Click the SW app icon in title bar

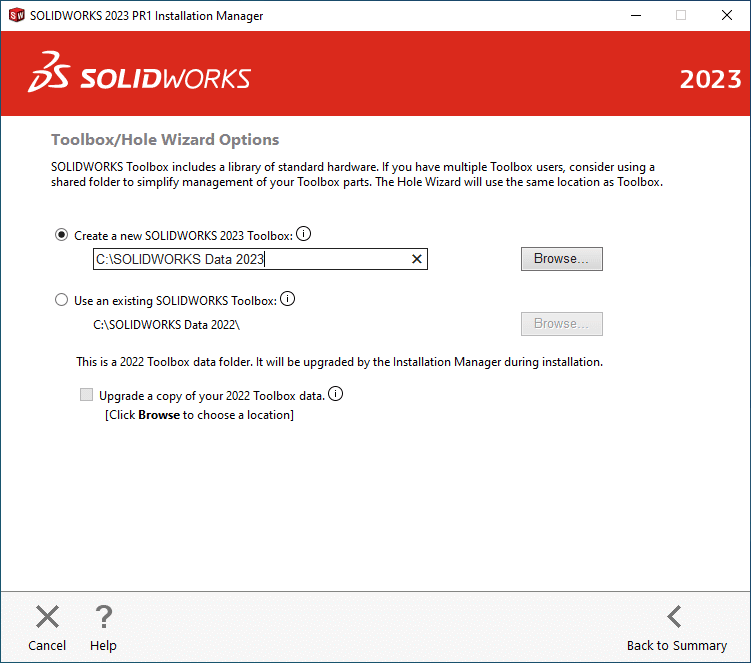click(16, 15)
